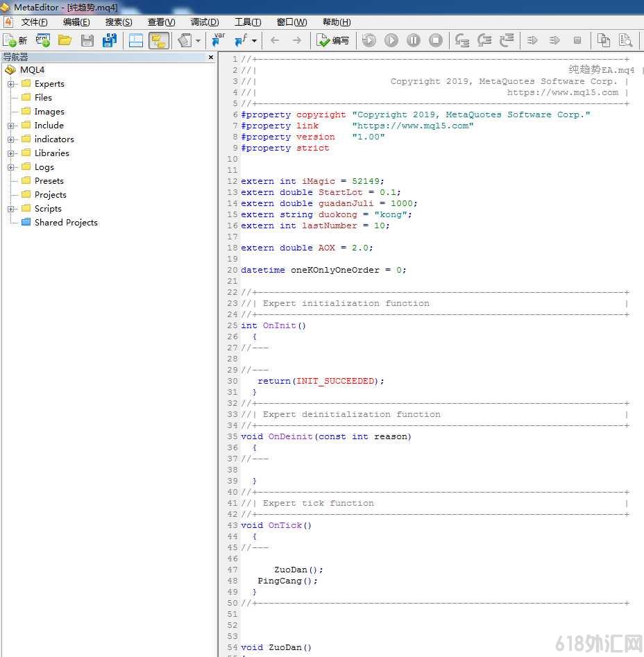Click the stop debugging icon
This screenshot has height=657, width=644.
[x=436, y=40]
